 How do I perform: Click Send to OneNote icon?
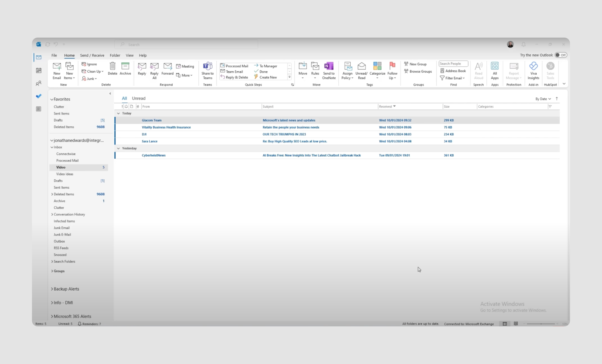coord(329,66)
